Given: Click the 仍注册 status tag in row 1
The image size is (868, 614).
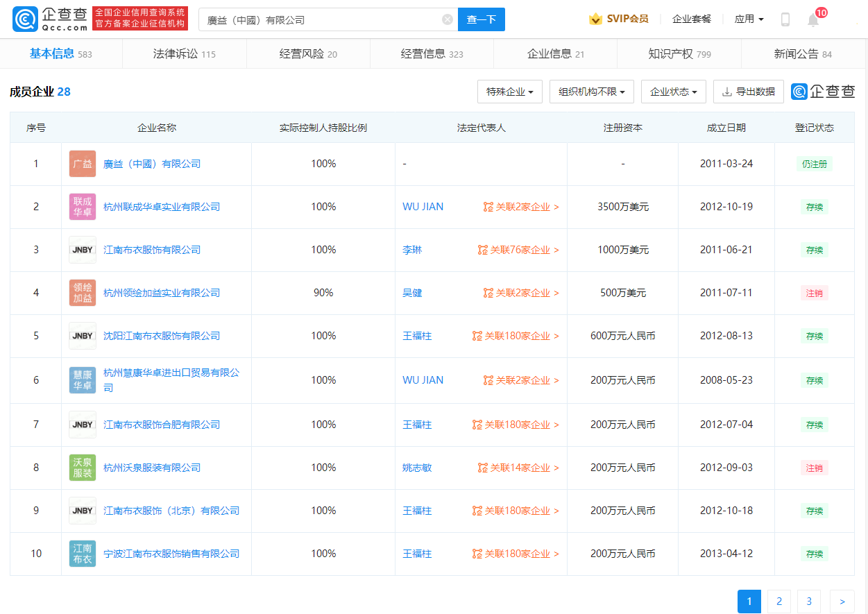Looking at the screenshot, I should pos(815,164).
